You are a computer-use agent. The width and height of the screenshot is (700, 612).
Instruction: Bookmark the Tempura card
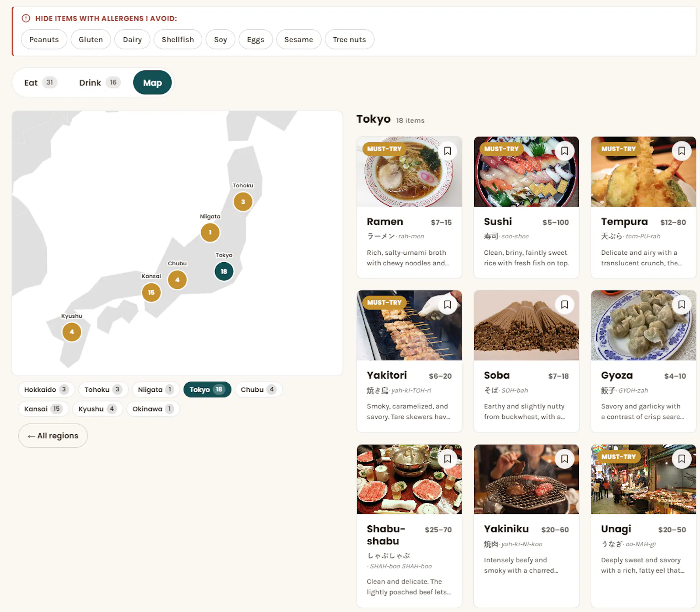coord(682,151)
